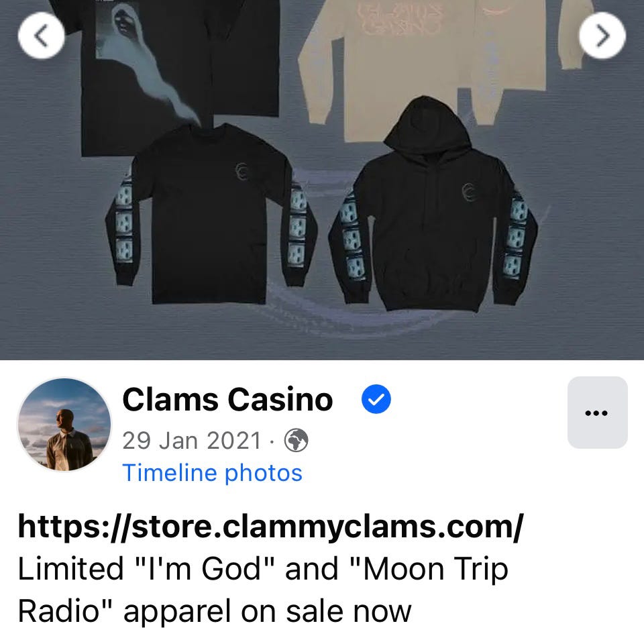Click the globe public audience icon

tap(296, 441)
